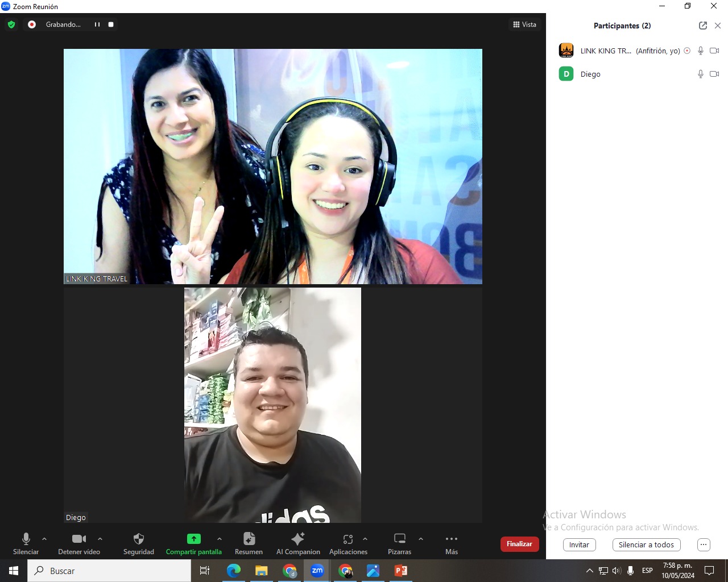
Task: Open AI Companion sparkle icon
Action: [297, 539]
